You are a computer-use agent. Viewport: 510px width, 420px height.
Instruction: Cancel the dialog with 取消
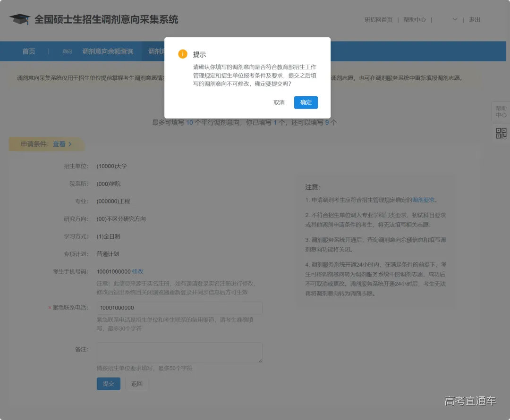click(279, 102)
